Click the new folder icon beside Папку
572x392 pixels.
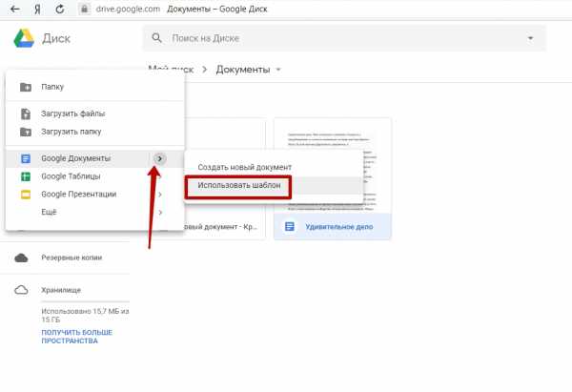26,87
